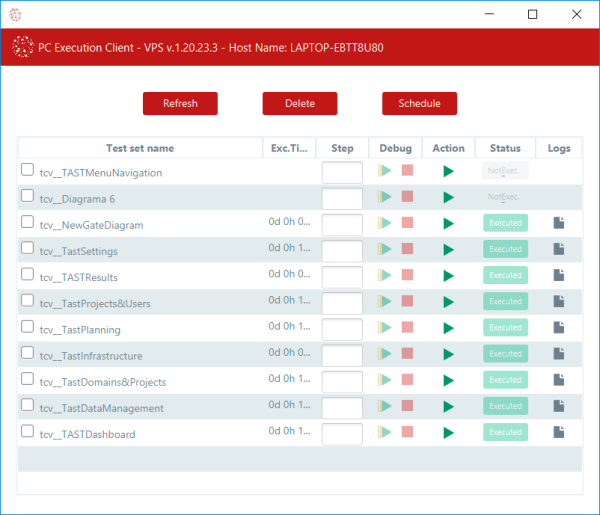Sort by the Test set name column header

(x=140, y=148)
